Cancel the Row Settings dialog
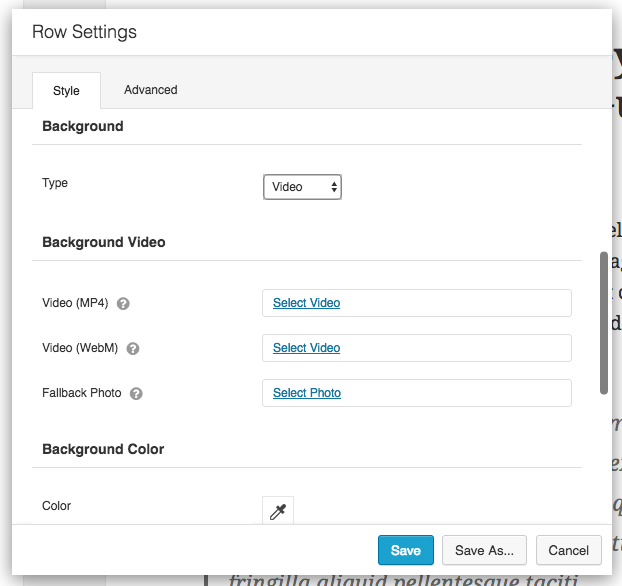 tap(568, 550)
